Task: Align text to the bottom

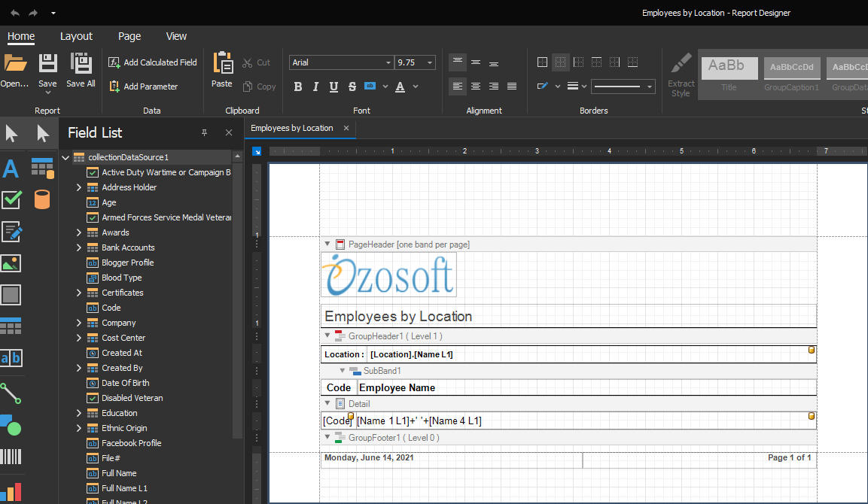Action: 494,62
